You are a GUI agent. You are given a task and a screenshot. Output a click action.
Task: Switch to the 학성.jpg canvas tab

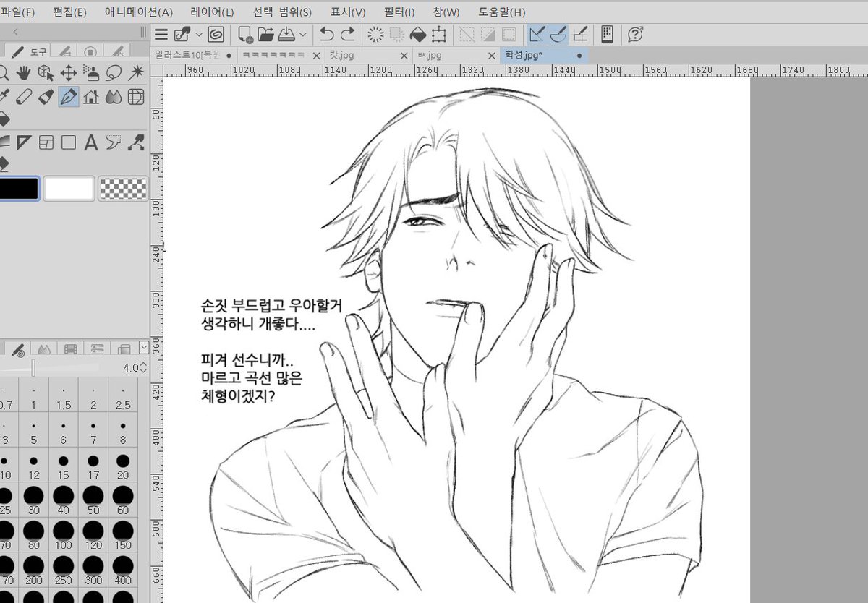coord(544,55)
